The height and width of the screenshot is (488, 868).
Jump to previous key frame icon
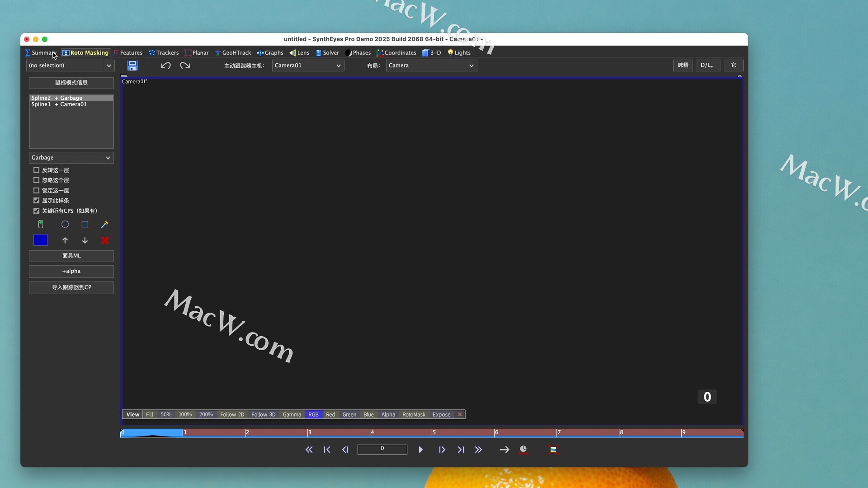(327, 450)
